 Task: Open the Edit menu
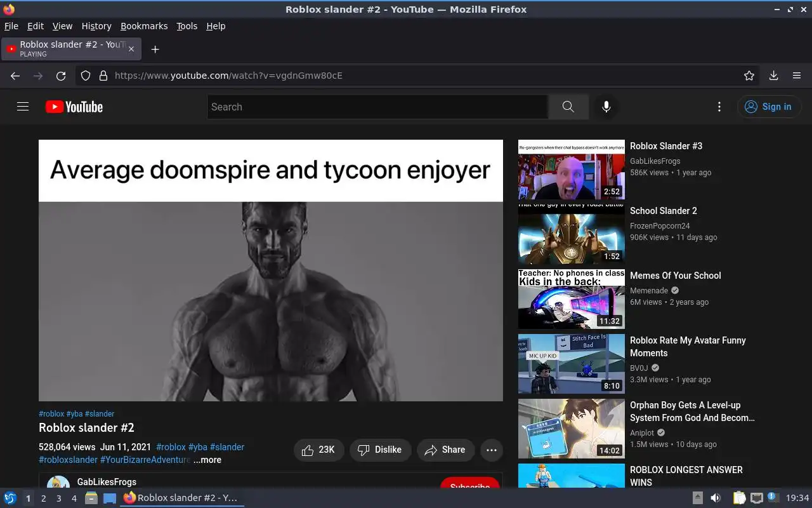pos(36,26)
